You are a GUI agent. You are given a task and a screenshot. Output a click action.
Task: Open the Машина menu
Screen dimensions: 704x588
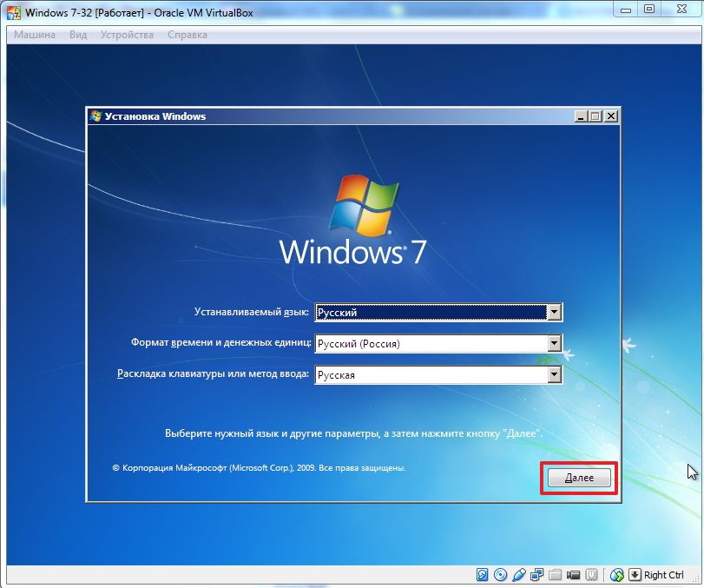35,35
